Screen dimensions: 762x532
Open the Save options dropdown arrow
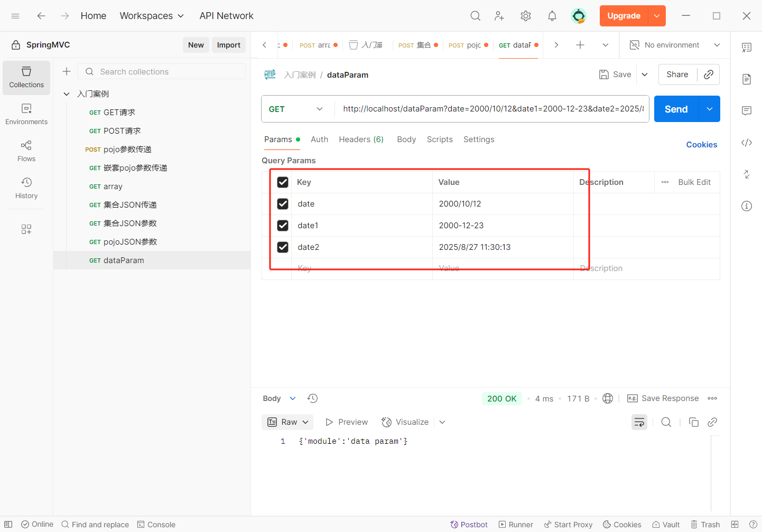coord(645,74)
